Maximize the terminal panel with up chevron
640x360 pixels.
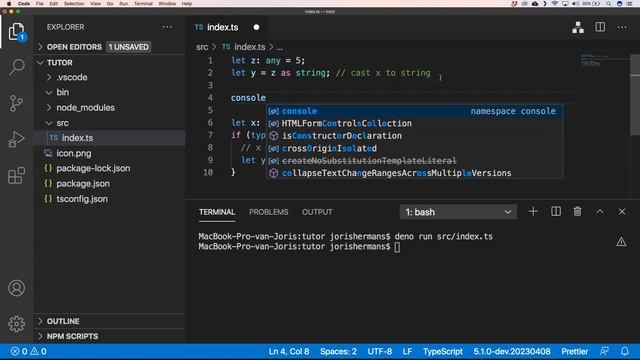tap(600, 211)
